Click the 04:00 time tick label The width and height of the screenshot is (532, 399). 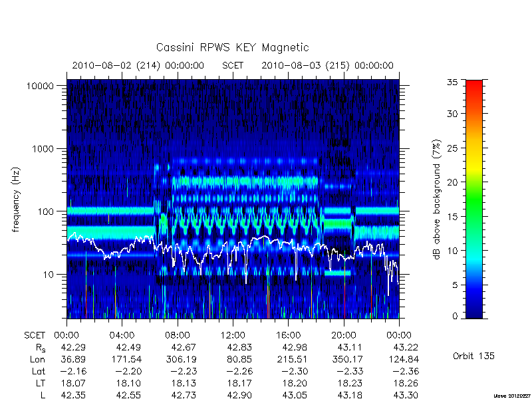(x=122, y=336)
